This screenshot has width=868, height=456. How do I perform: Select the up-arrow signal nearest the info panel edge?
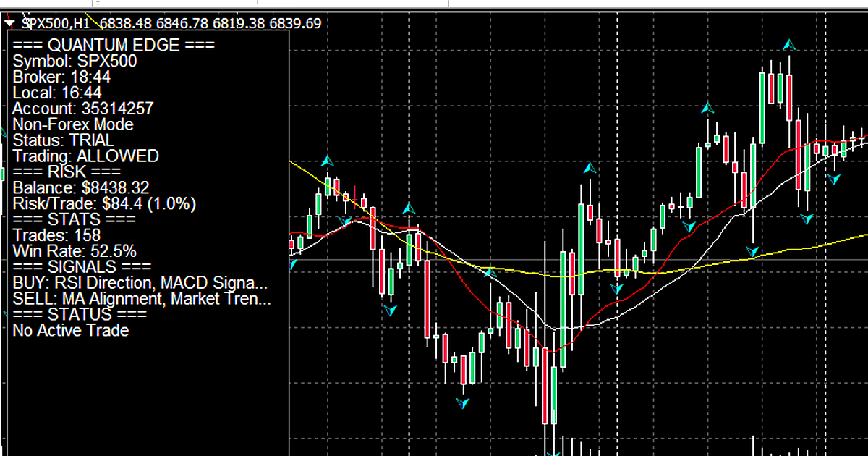328,161
